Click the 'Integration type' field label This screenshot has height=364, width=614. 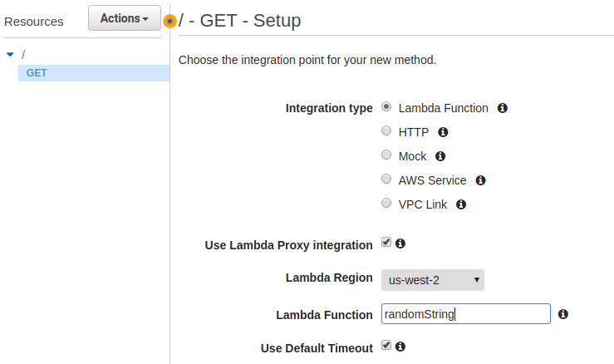(x=329, y=108)
